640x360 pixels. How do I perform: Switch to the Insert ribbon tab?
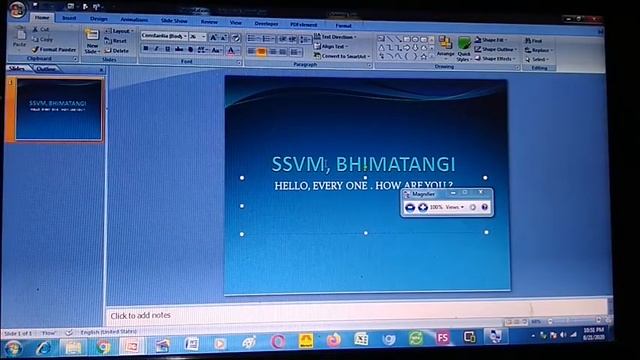tap(69, 18)
